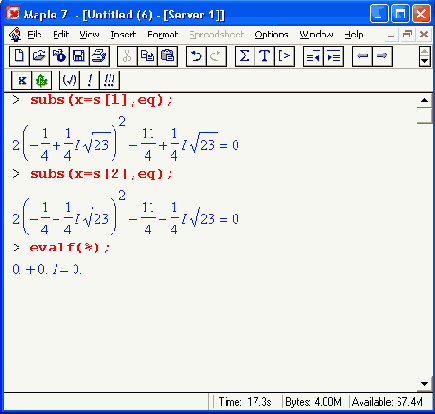Execute the worksheet with the triple exclamation icon
Screen dimensions: 435x414
tap(109, 80)
